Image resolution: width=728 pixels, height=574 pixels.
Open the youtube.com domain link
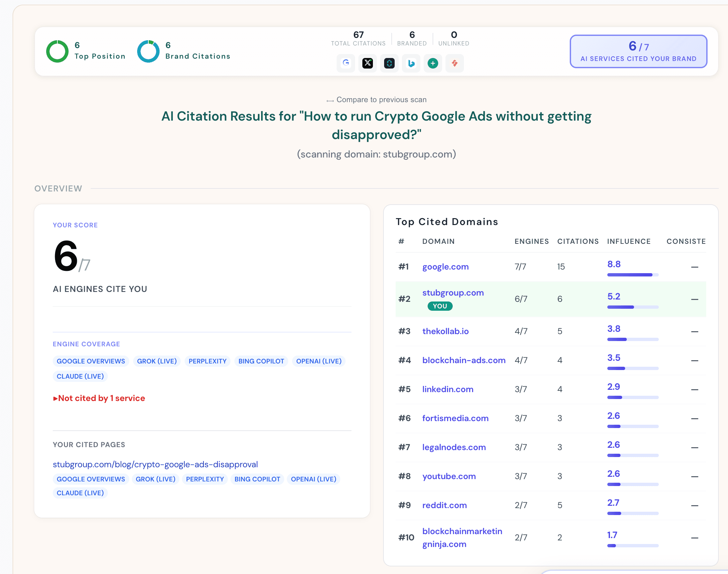449,476
